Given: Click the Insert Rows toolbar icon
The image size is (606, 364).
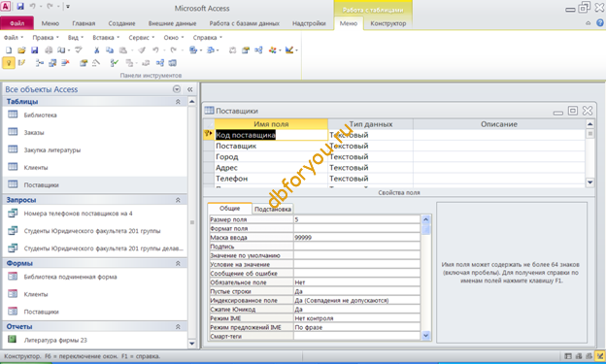Looking at the screenshot, I should point(40,63).
